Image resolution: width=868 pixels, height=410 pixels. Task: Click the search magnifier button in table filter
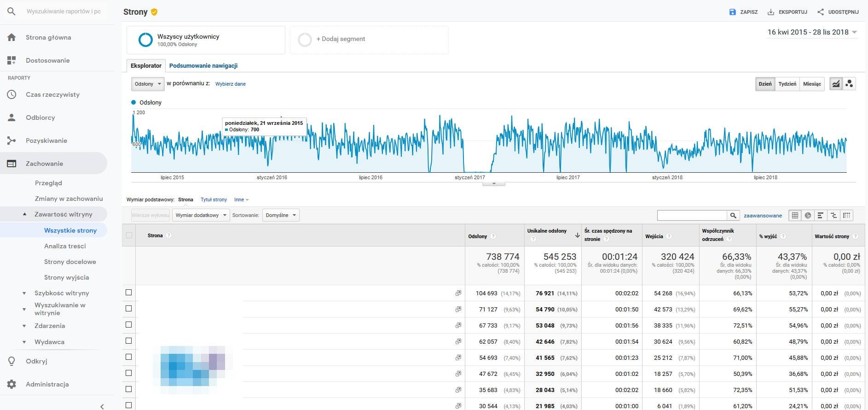tap(733, 215)
